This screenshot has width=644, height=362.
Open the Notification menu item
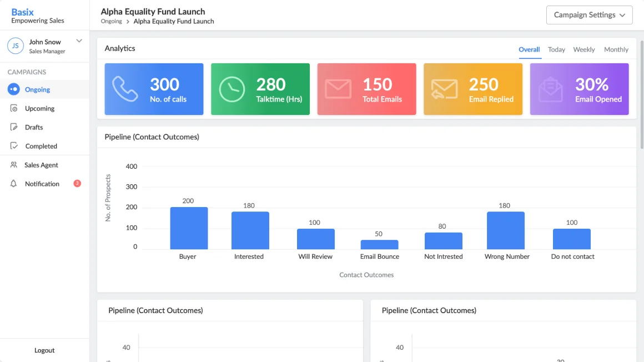tap(44, 184)
